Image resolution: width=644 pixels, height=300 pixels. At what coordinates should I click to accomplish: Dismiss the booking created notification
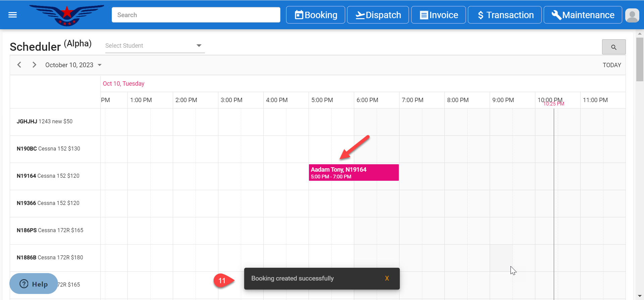387,278
